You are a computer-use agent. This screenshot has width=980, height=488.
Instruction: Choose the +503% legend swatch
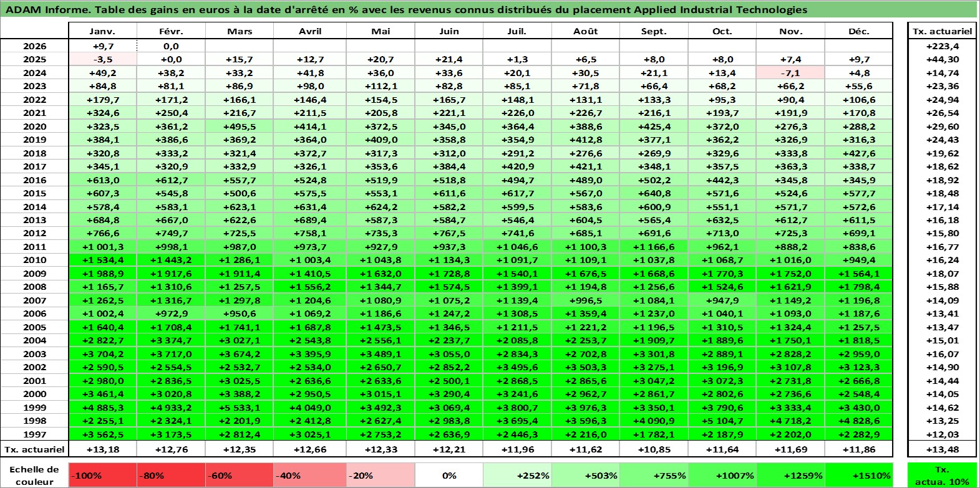point(586,475)
